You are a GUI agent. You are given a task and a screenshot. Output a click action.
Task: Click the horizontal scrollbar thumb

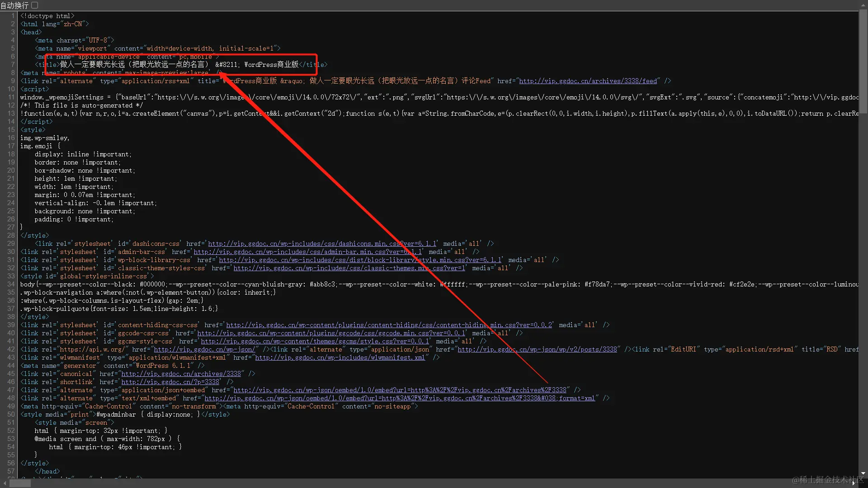[20, 483]
